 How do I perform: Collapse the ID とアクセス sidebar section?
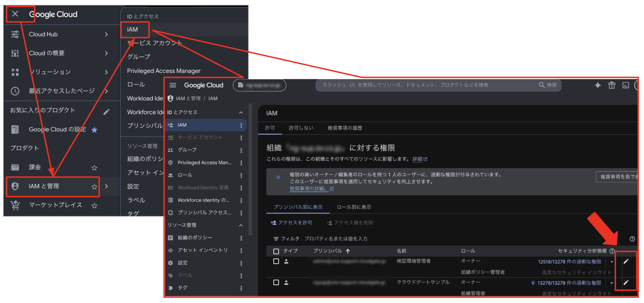[x=241, y=113]
